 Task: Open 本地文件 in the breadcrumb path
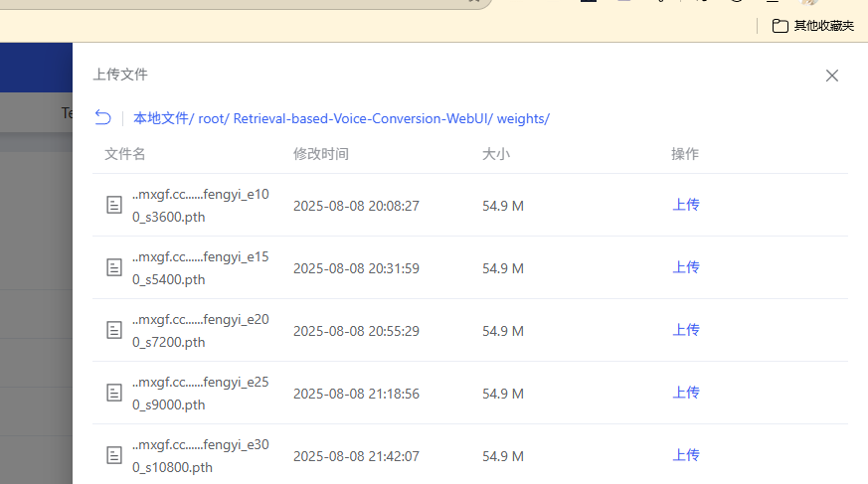pyautogui.click(x=163, y=118)
